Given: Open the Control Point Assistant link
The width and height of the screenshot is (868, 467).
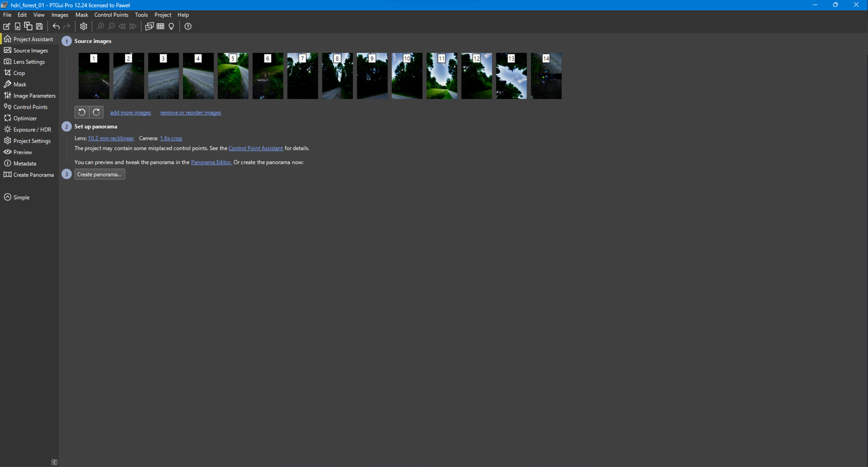Looking at the screenshot, I should coord(256,148).
